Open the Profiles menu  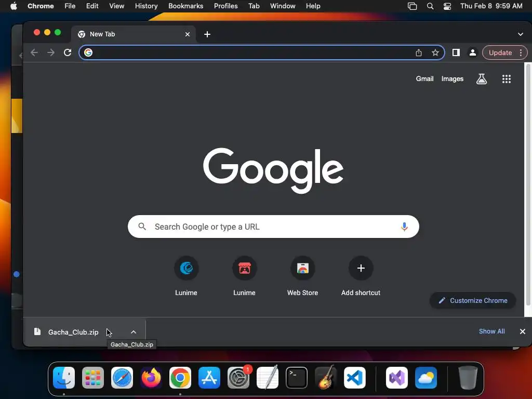(226, 6)
